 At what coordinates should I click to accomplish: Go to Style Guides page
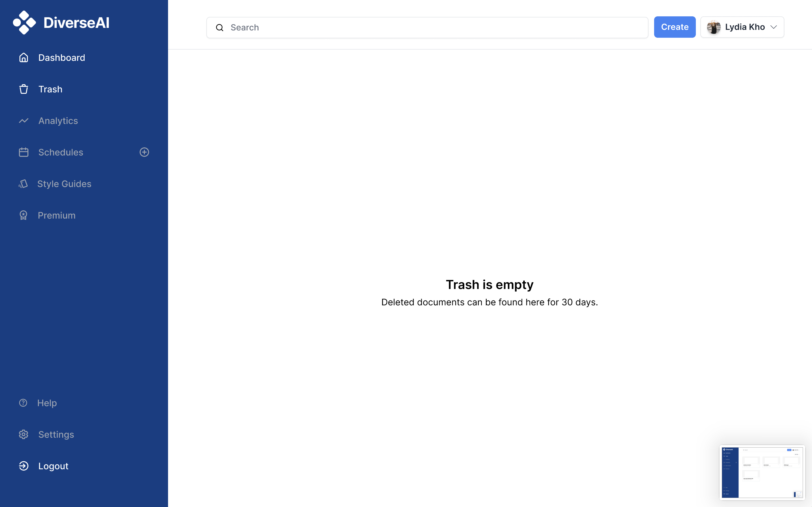[x=64, y=184]
